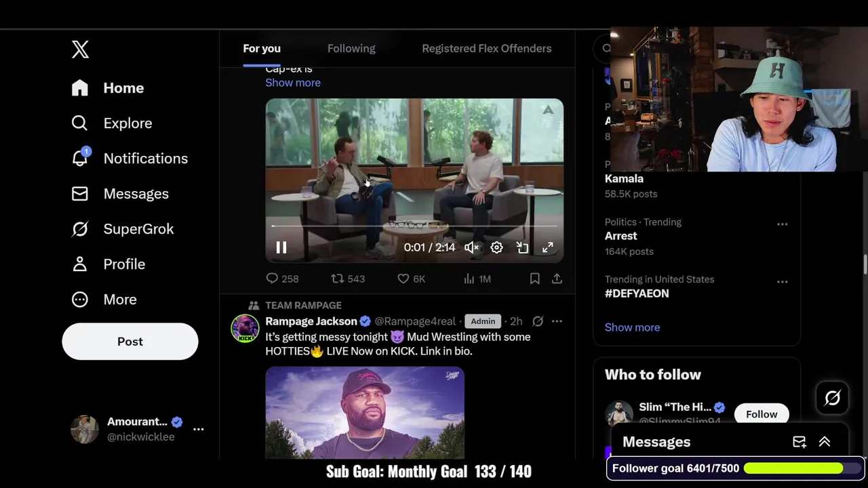Open Rampage Jackson's profile avatar
Screen dimensions: 868x488
(x=245, y=329)
